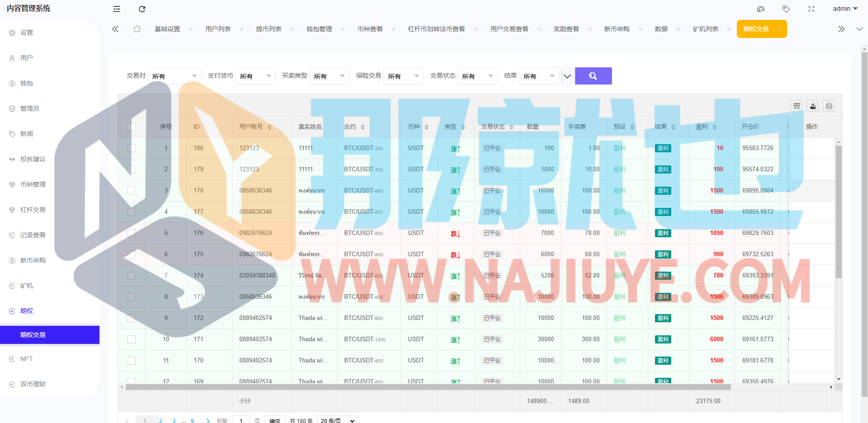Toggle the select-all checkbox in table header
The width and height of the screenshot is (868, 423).
click(x=132, y=127)
